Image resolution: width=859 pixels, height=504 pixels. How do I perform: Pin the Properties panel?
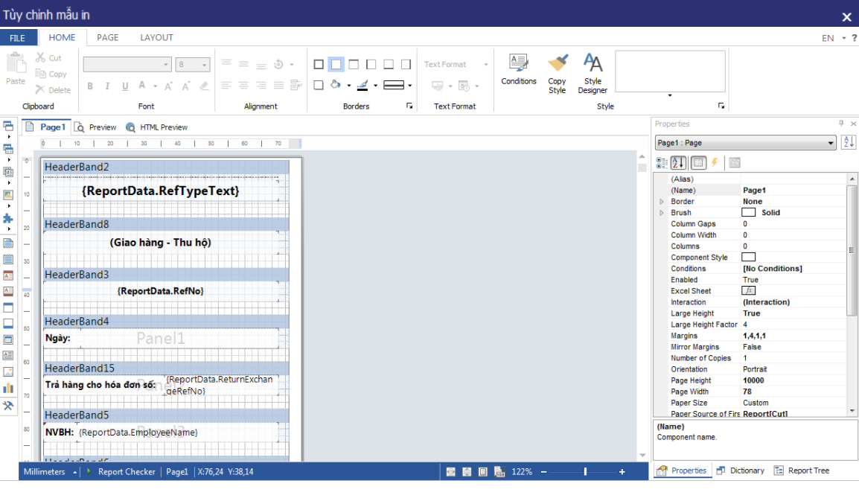click(x=841, y=124)
